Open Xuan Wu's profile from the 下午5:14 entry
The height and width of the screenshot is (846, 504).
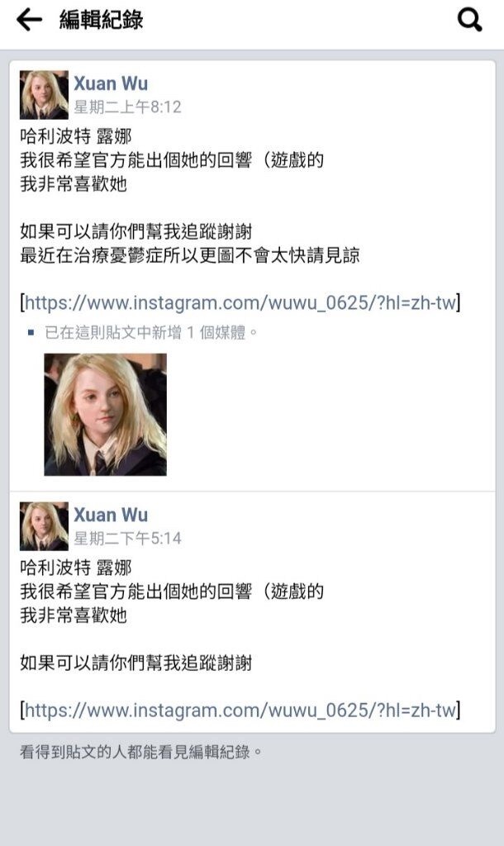point(111,515)
